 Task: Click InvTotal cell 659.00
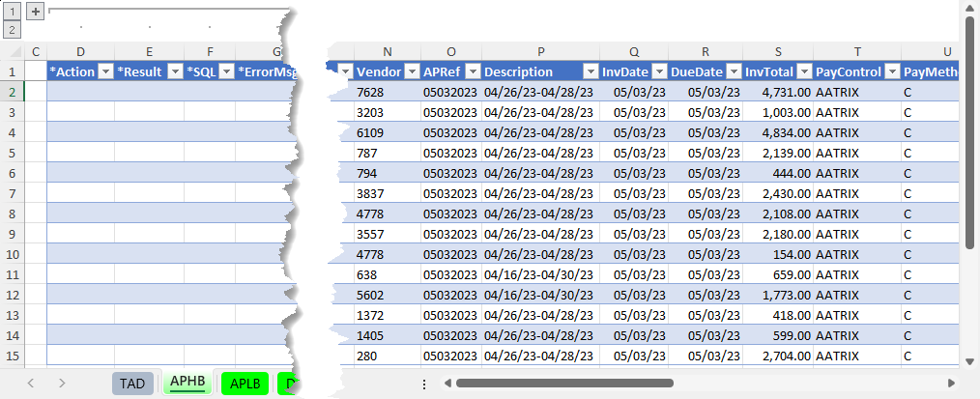coord(778,274)
